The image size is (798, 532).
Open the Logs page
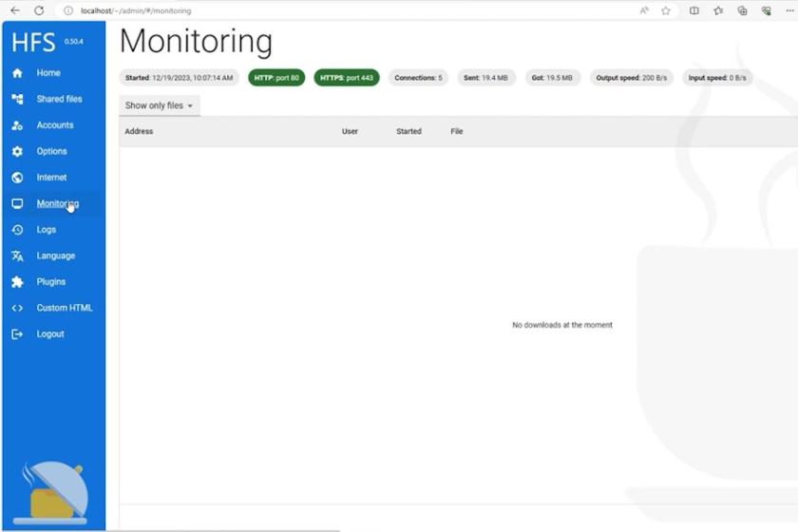(x=47, y=230)
